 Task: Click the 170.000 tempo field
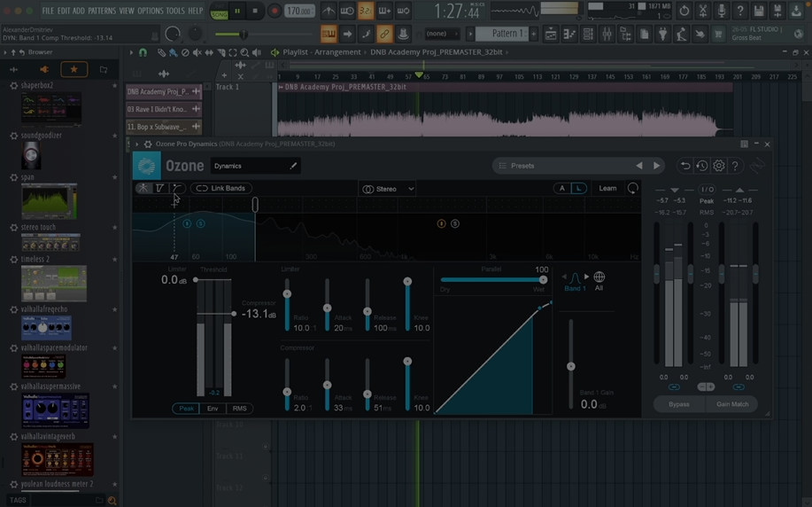[x=299, y=11]
